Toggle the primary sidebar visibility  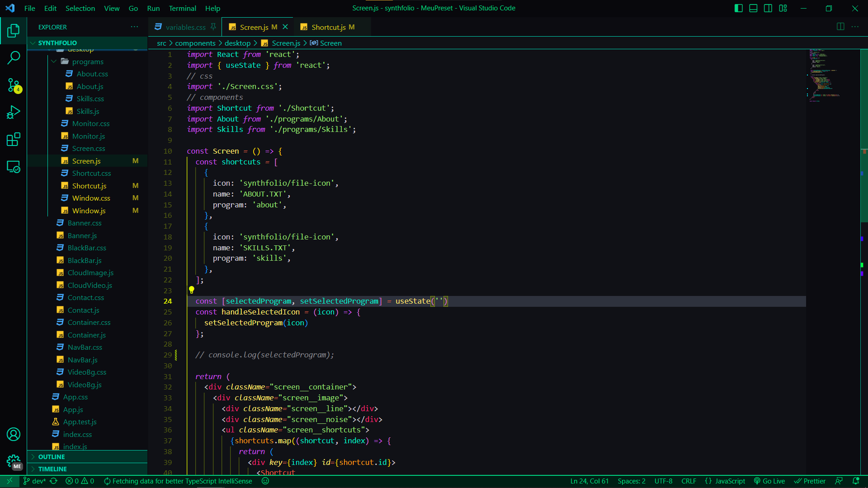tap(738, 8)
